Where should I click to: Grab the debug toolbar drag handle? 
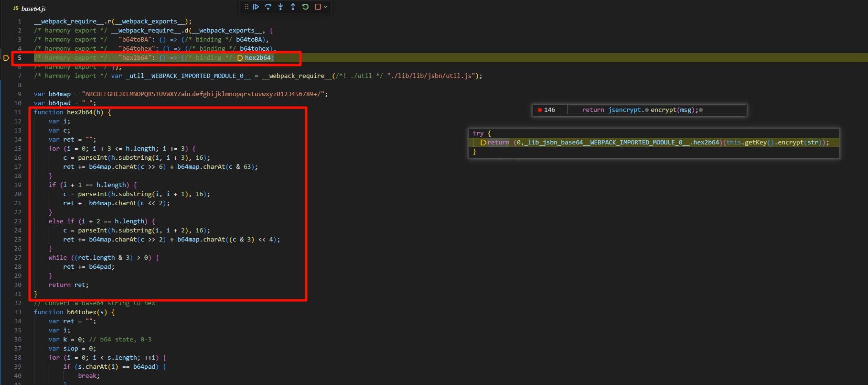[246, 7]
